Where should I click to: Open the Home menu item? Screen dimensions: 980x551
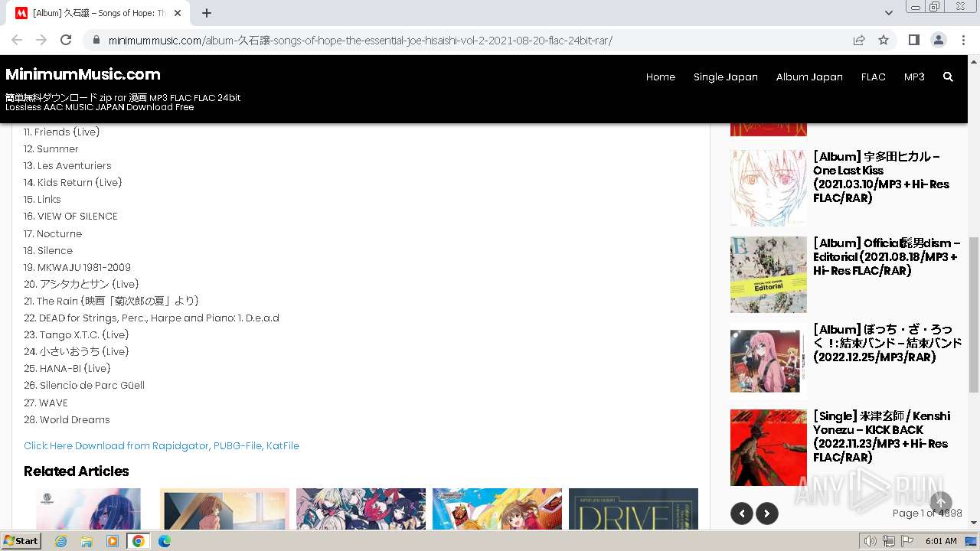[x=660, y=77]
